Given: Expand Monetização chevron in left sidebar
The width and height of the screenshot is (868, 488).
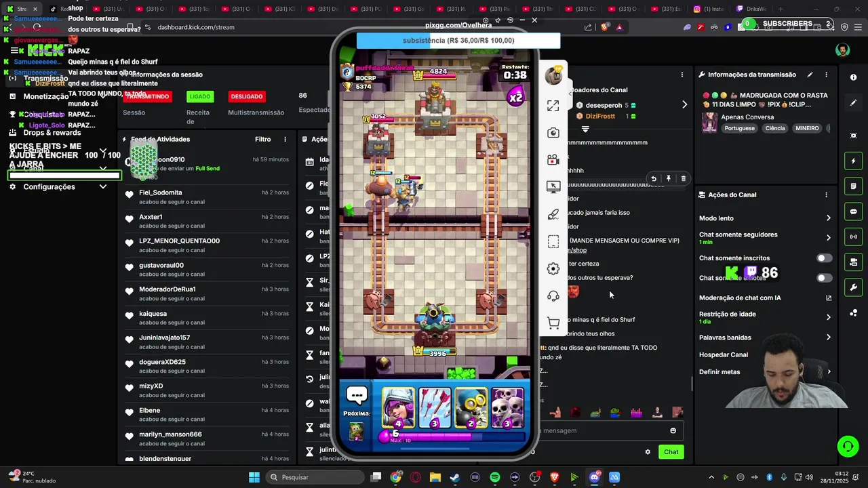Looking at the screenshot, I should [103, 96].
